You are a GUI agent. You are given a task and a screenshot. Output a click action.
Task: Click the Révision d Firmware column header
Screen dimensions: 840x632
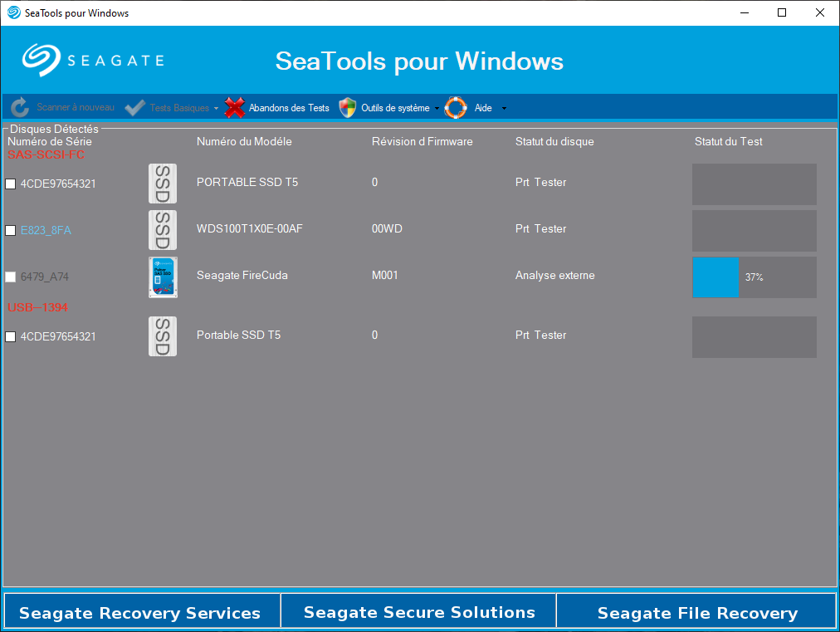[x=422, y=141]
